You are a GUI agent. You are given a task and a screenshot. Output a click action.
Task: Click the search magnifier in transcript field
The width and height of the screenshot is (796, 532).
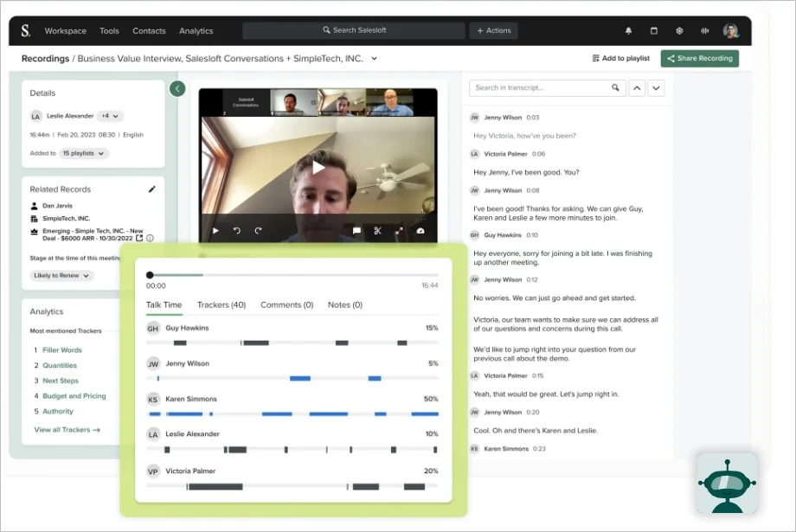(x=615, y=88)
